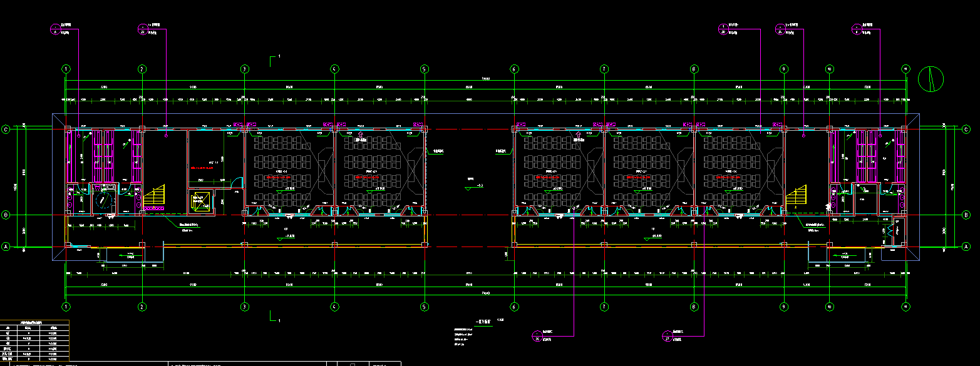980x366 pixels.
Task: Select the top section cut marker 1
Action: (x=273, y=60)
